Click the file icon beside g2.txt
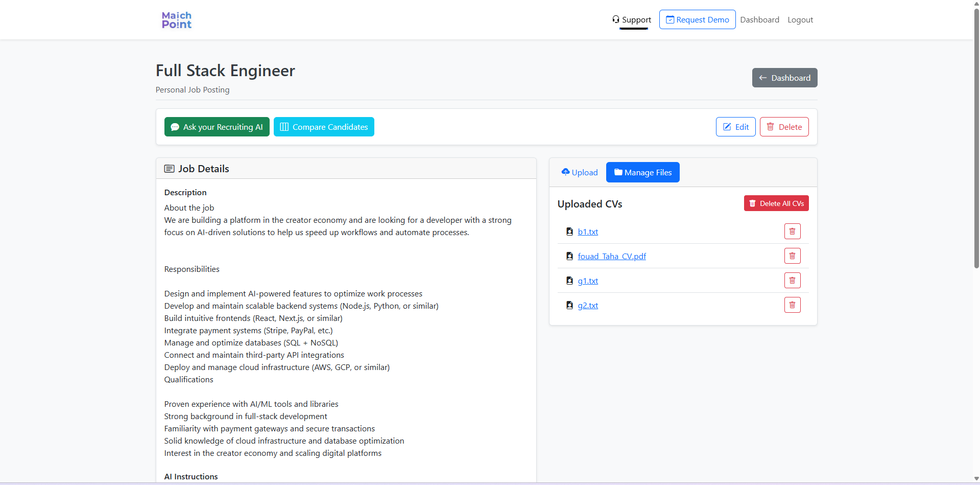The image size is (980, 485). (569, 305)
